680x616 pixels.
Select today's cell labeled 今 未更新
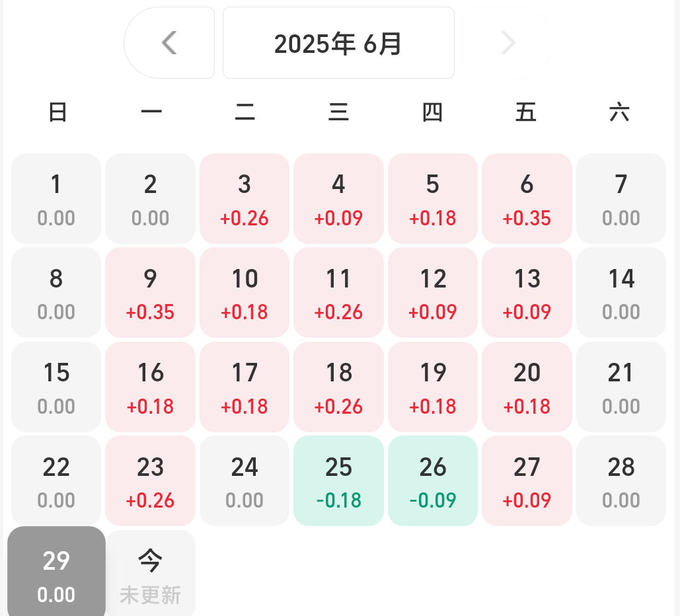150,573
